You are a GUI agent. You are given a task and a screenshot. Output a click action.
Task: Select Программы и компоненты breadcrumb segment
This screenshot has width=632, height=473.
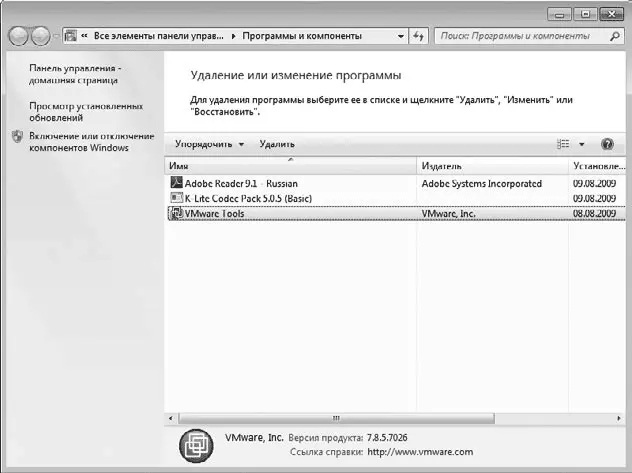pyautogui.click(x=302, y=36)
